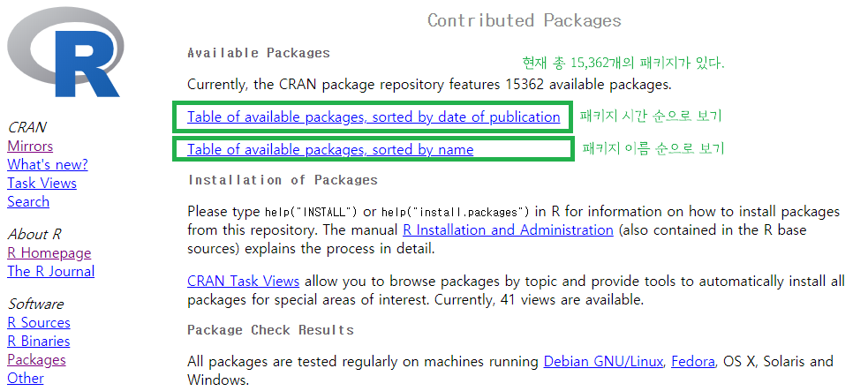Select the Packages sidebar link
Screen dimensions: 868x391
tap(36, 360)
